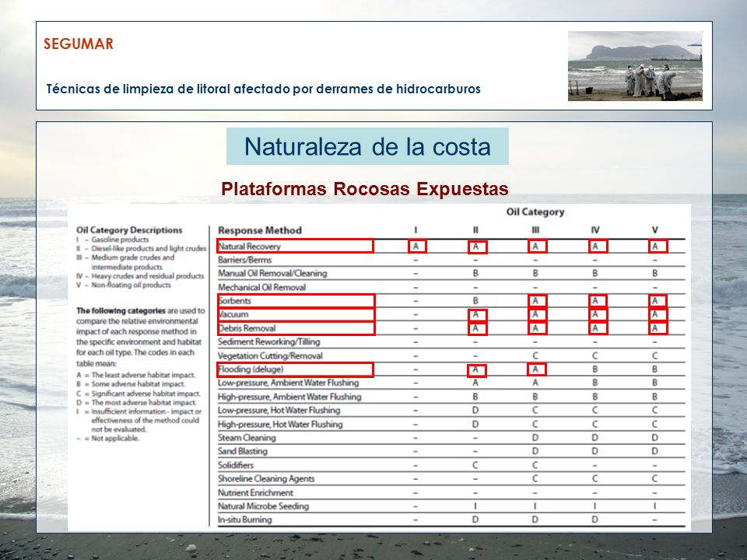Screen dimensions: 747x560
Task: Click 'The least adverse habitat impact' legend
Action: (135, 375)
